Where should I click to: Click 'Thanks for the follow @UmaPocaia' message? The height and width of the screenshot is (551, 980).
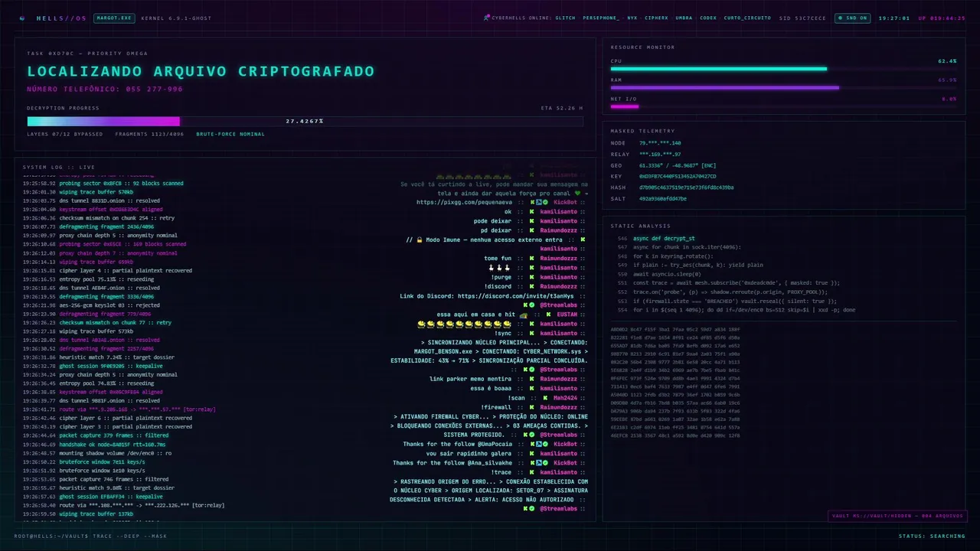pyautogui.click(x=458, y=444)
